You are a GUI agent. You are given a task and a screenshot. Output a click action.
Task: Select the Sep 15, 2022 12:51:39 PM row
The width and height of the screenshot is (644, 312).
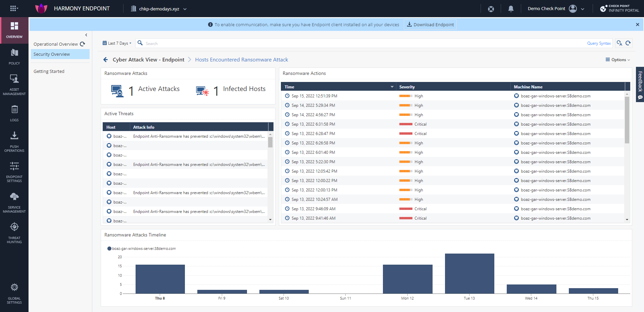click(452, 96)
